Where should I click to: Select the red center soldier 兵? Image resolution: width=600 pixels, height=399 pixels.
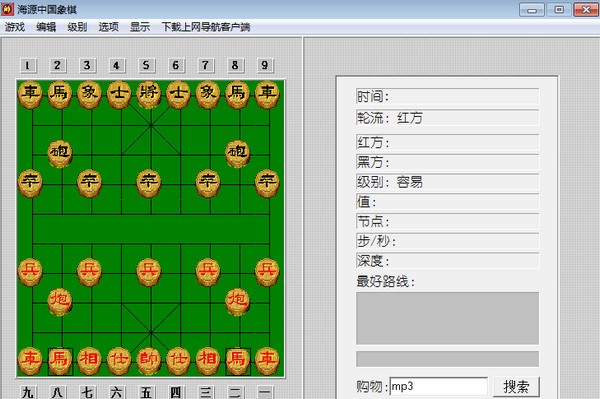click(x=148, y=272)
